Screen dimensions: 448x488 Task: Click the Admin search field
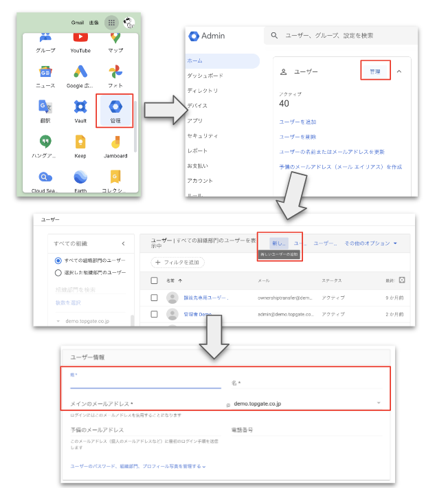[x=341, y=36]
